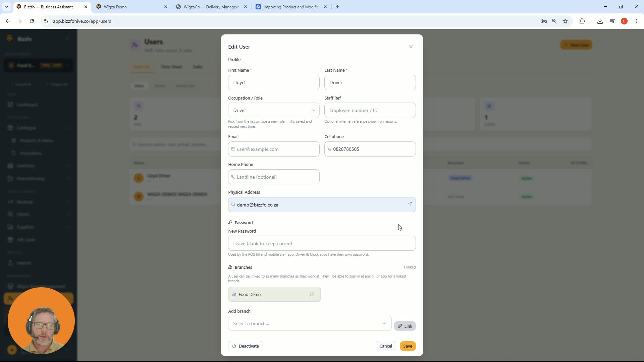
Task: Click the Staff Ref employee number field
Action: (x=370, y=110)
